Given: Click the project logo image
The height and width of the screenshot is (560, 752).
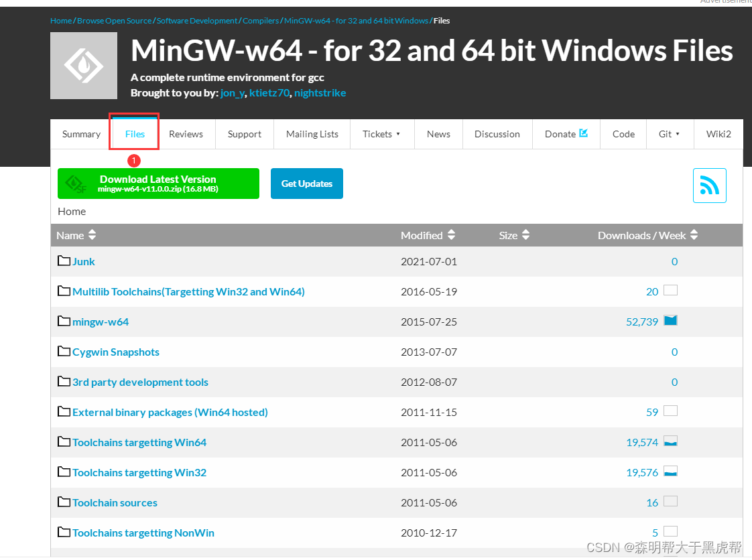Looking at the screenshot, I should click(x=84, y=66).
